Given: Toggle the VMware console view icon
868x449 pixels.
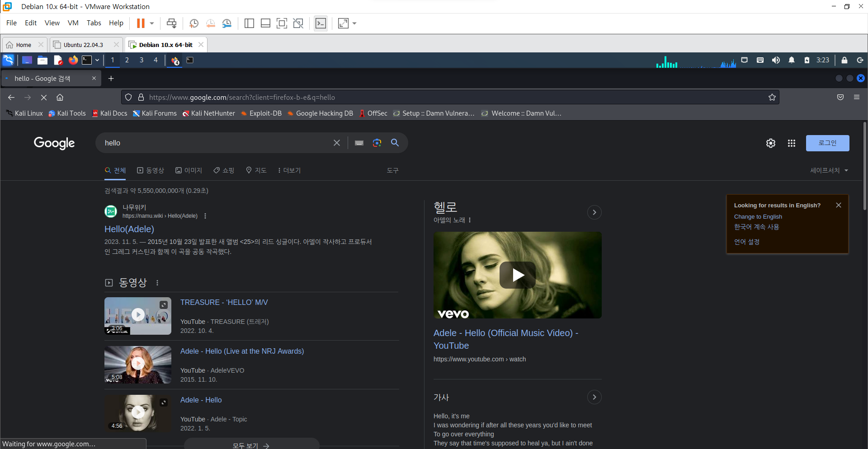Looking at the screenshot, I should [321, 23].
